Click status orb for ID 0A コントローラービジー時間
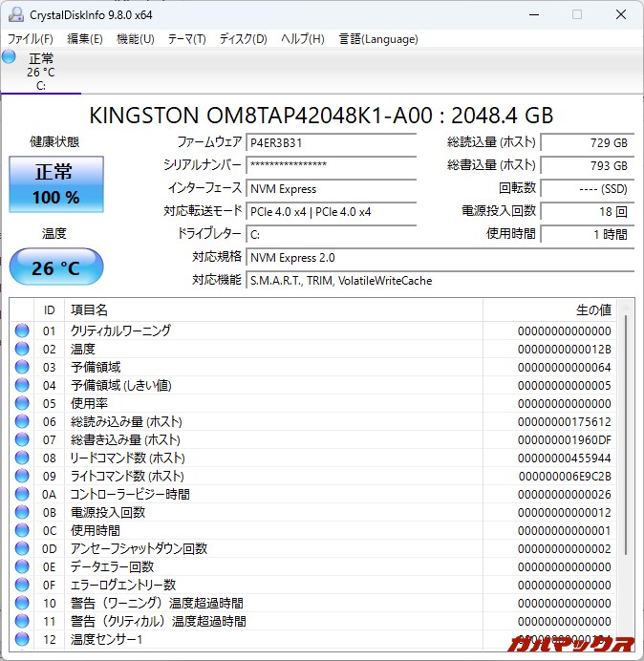Image resolution: width=644 pixels, height=661 pixels. pyautogui.click(x=22, y=494)
